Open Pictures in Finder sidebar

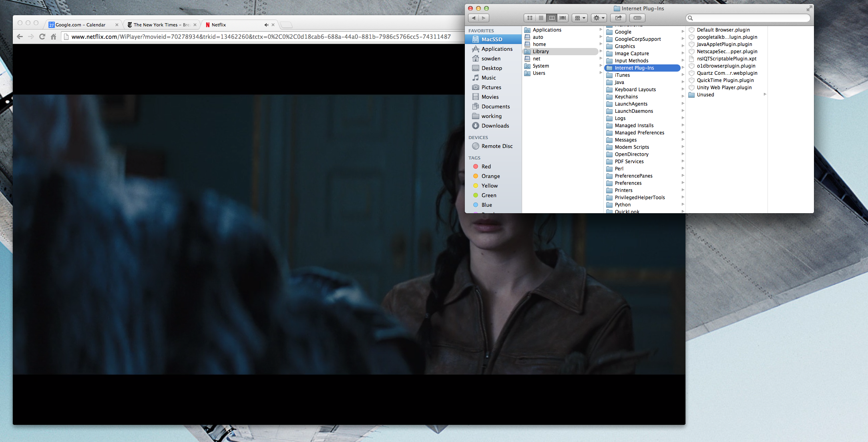[x=493, y=87]
